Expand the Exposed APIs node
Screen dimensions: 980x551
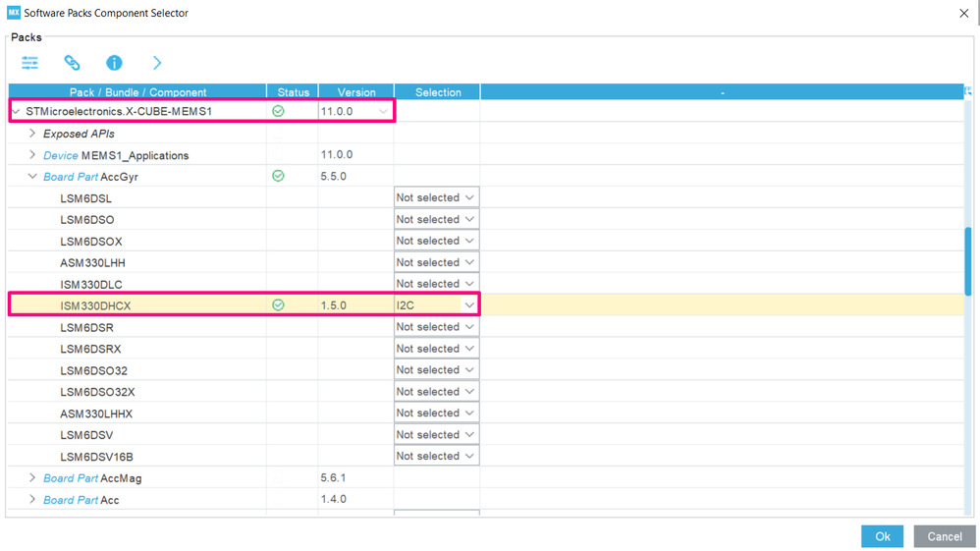[x=32, y=134]
